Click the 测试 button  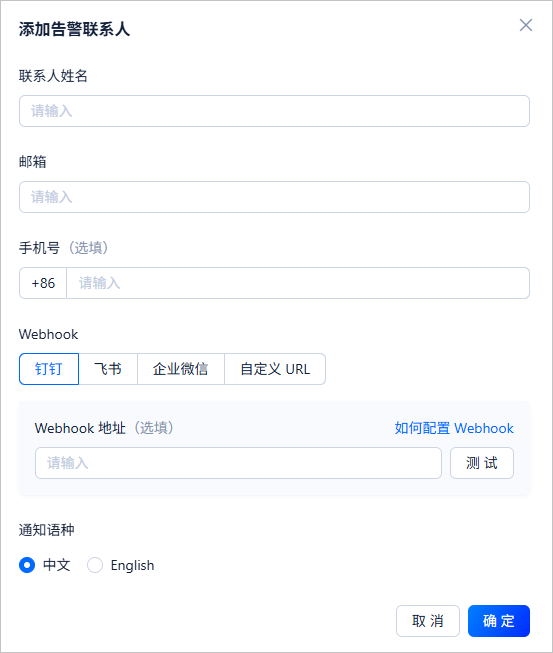(x=482, y=463)
